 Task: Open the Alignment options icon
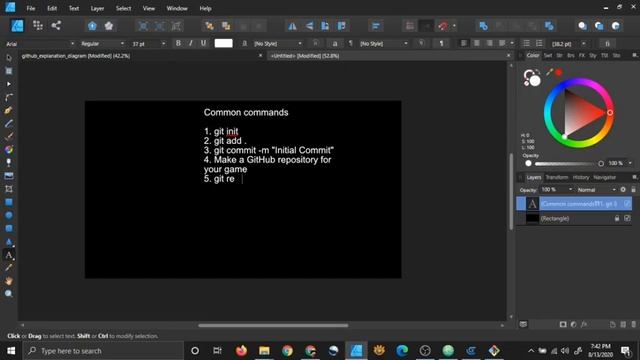point(376,26)
